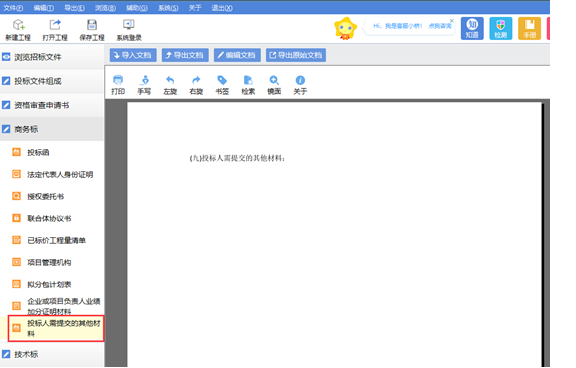The height and width of the screenshot is (368, 576).
Task: Click the 检索 search document icon
Action: click(248, 80)
